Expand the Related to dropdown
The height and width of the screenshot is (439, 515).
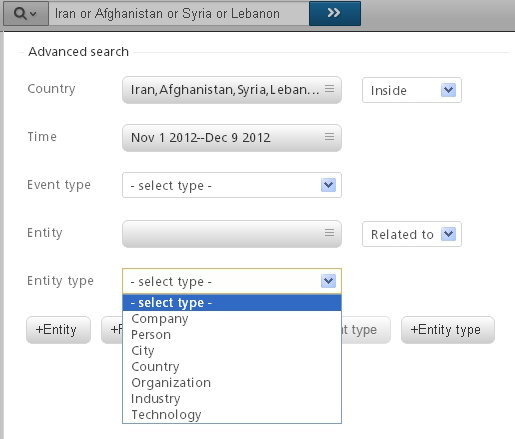(x=412, y=234)
